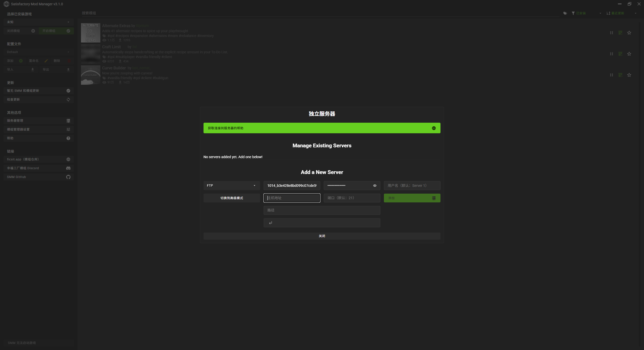644x350 pixels.
Task: Click the return-arrow path browser row
Action: (x=322, y=223)
